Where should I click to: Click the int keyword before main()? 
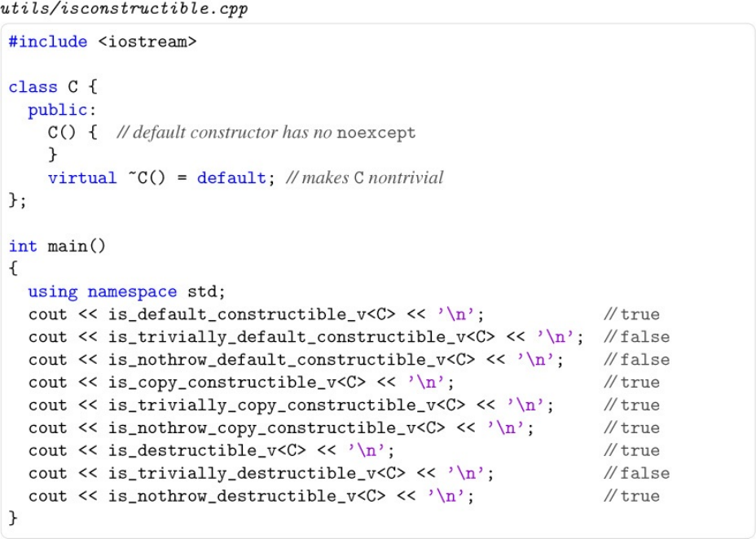(23, 247)
